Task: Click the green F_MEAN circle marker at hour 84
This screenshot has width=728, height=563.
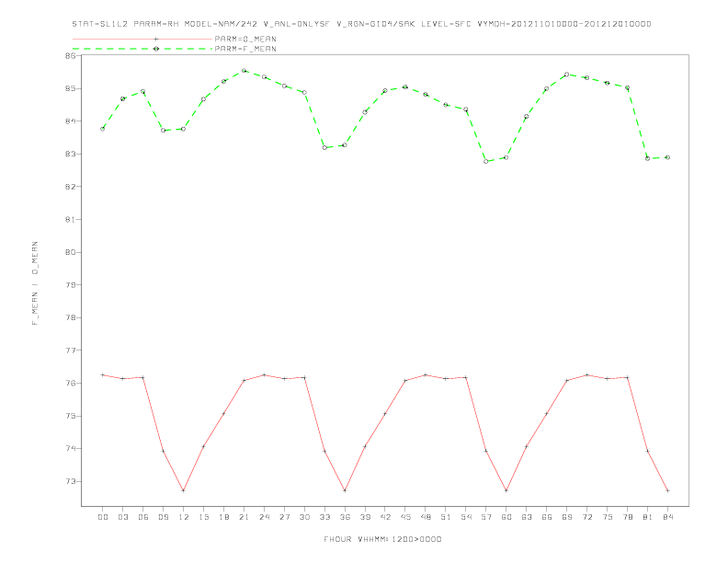Action: pos(667,157)
